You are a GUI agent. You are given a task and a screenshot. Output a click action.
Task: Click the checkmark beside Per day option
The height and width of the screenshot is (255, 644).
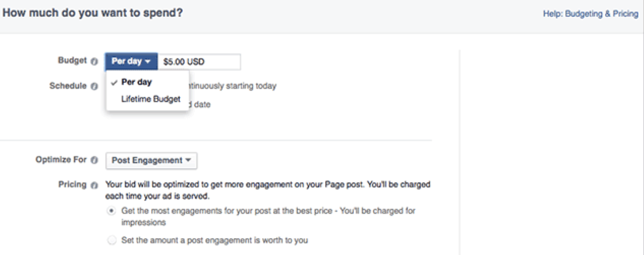pyautogui.click(x=115, y=82)
